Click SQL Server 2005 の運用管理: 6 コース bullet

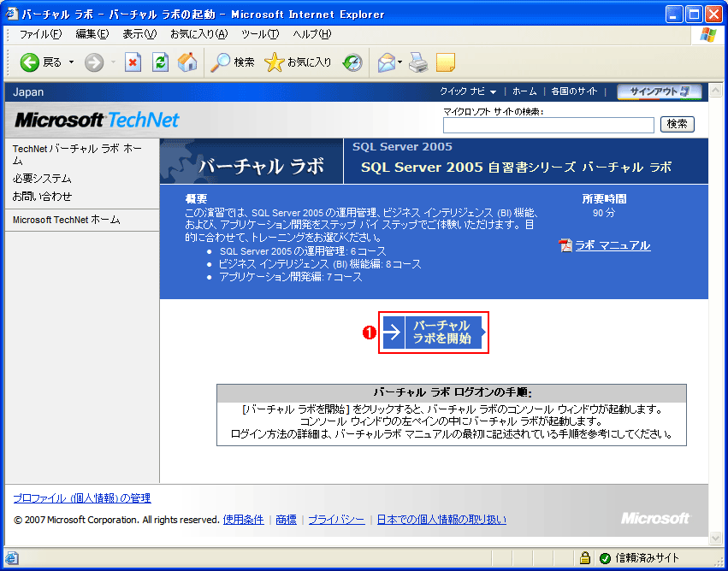click(x=303, y=251)
